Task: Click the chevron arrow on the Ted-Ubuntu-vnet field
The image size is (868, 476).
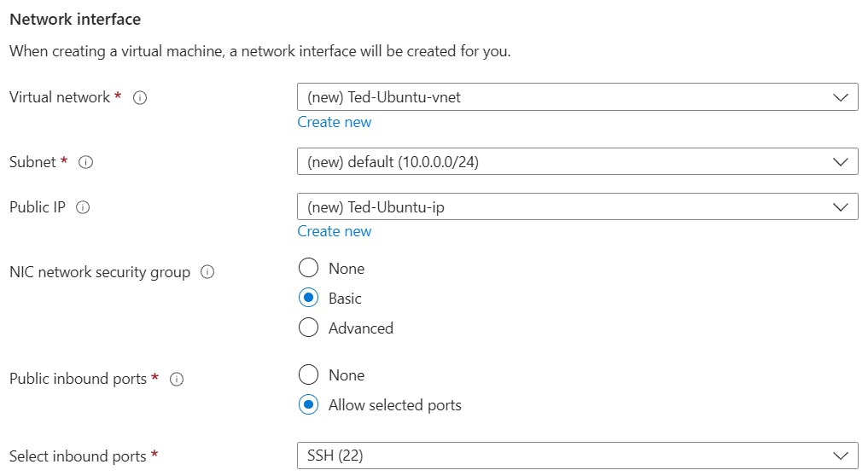Action: point(839,97)
